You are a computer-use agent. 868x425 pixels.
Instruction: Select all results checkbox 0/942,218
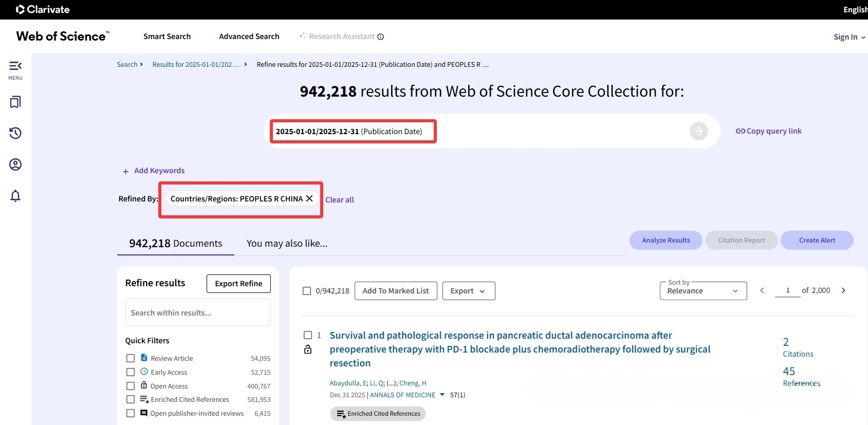(307, 291)
